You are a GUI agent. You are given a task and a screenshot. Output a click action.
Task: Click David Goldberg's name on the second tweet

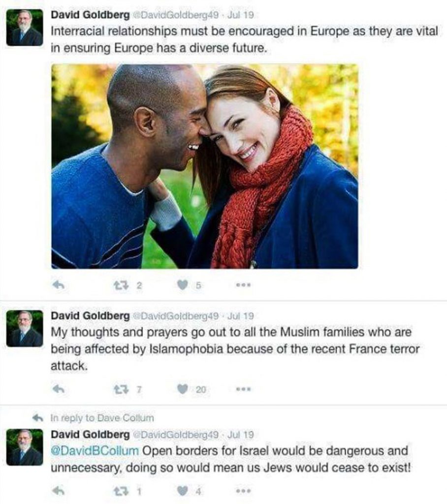click(x=90, y=316)
